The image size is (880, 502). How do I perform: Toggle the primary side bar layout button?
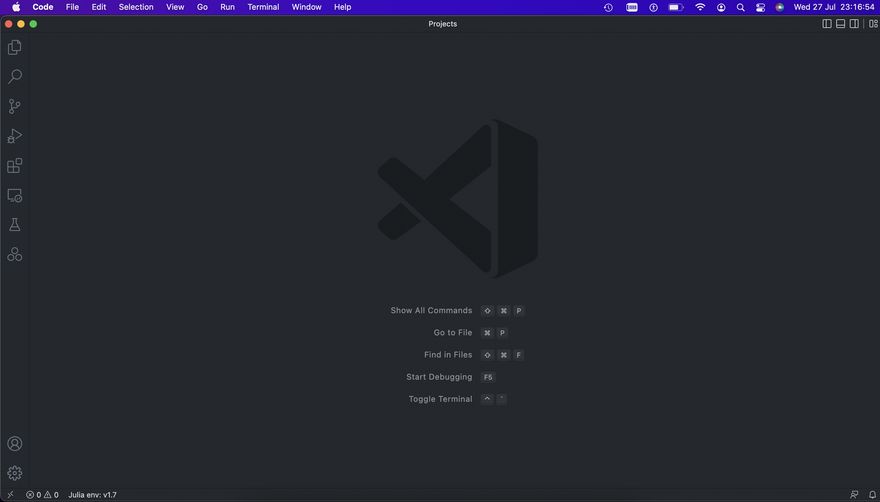coord(827,24)
